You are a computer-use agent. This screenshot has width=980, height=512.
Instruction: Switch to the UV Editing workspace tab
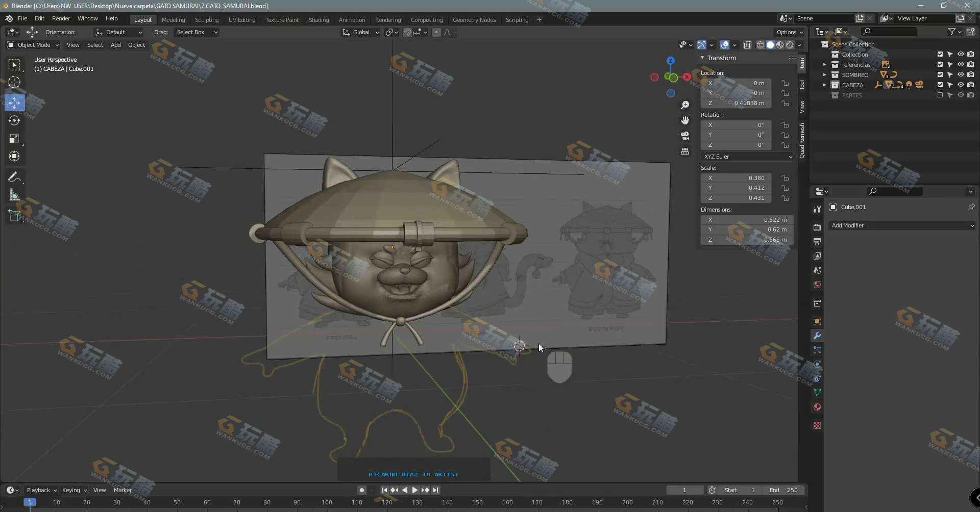point(242,20)
